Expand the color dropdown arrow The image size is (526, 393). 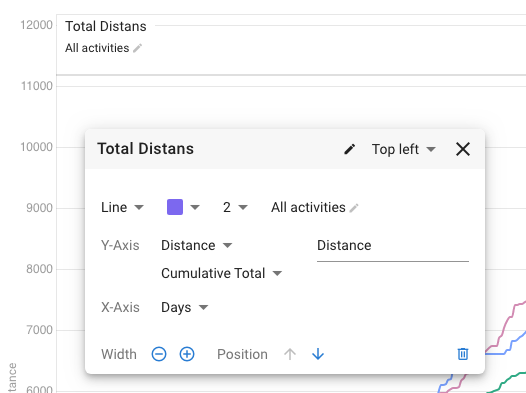point(195,207)
